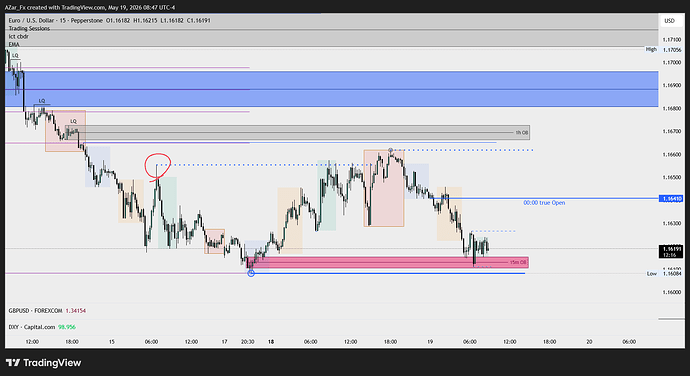Image resolution: width=690 pixels, height=376 pixels.
Task: Open the Euro / U.S. Dollar symbol title
Action: coord(56,20)
